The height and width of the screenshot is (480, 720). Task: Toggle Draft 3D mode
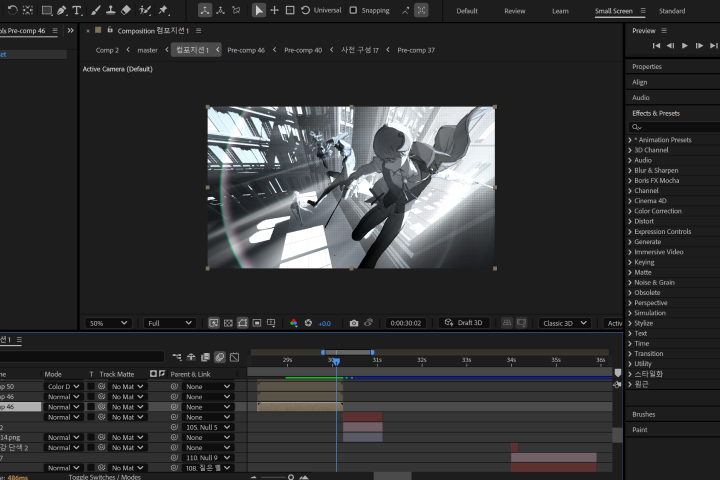(x=463, y=323)
